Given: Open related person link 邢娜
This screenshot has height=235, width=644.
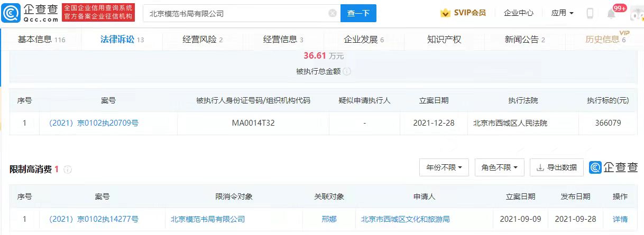Looking at the screenshot, I should pyautogui.click(x=329, y=219).
